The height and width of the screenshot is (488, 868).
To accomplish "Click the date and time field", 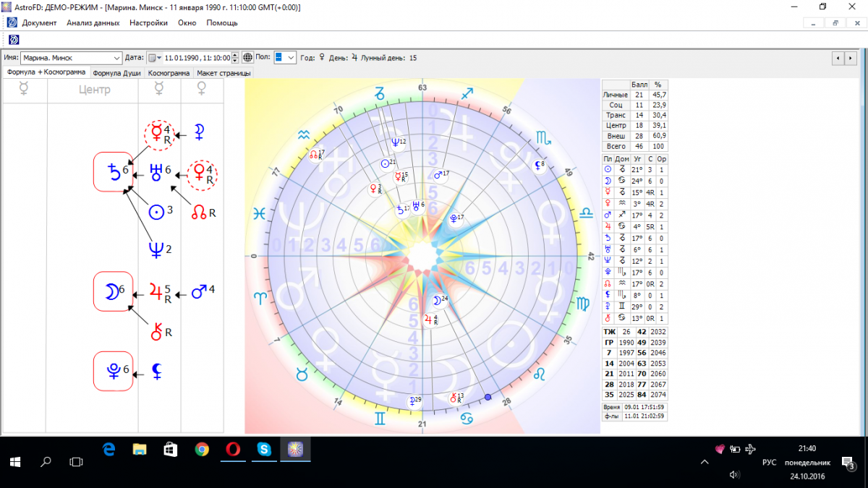I will point(197,58).
